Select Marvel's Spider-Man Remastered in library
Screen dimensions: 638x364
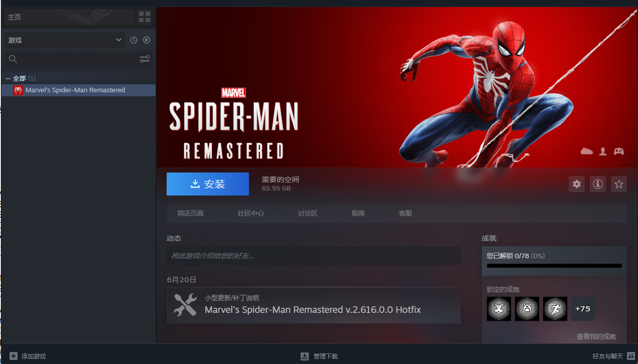[79, 90]
